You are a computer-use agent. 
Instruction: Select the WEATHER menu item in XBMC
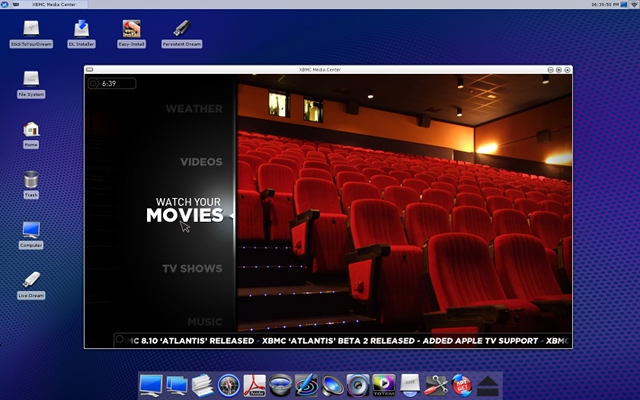(x=194, y=109)
